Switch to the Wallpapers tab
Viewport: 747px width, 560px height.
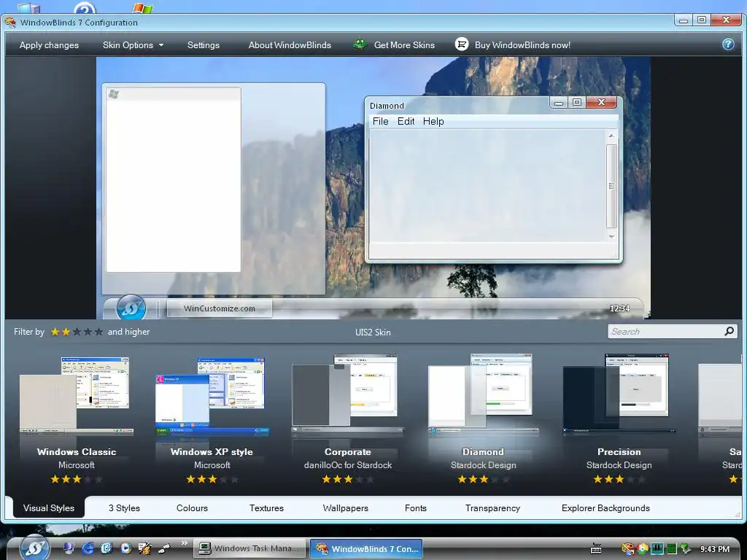(345, 507)
